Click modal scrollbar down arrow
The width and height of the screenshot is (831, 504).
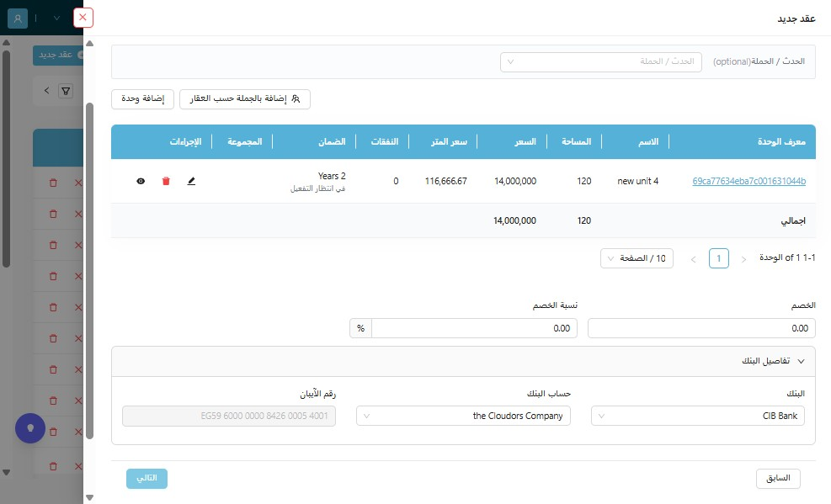(89, 497)
